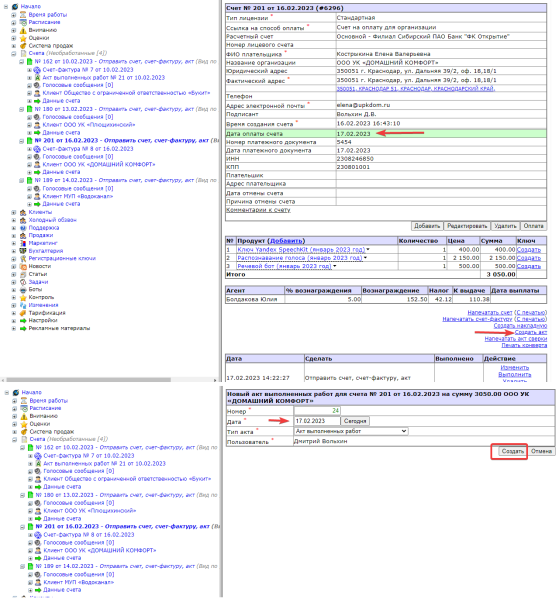The width and height of the screenshot is (559, 599).
Task: Open the Речевой бот product link
Action: pos(284,266)
